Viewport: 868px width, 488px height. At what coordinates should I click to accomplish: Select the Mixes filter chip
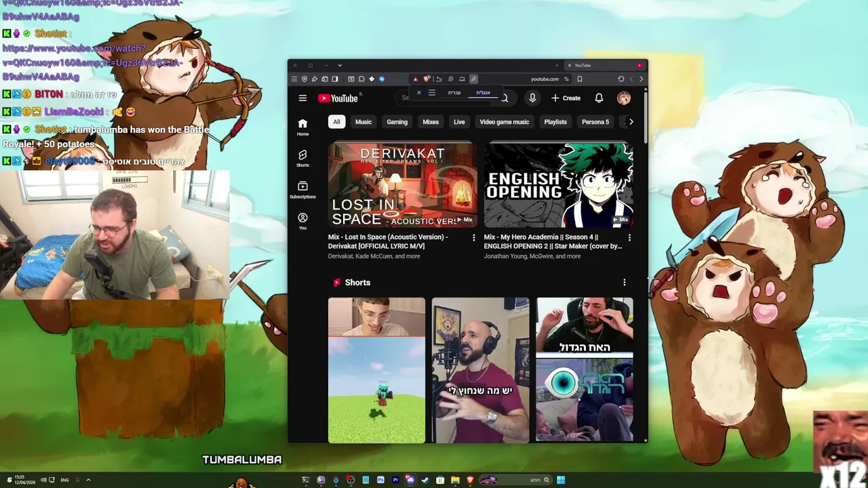pos(431,122)
